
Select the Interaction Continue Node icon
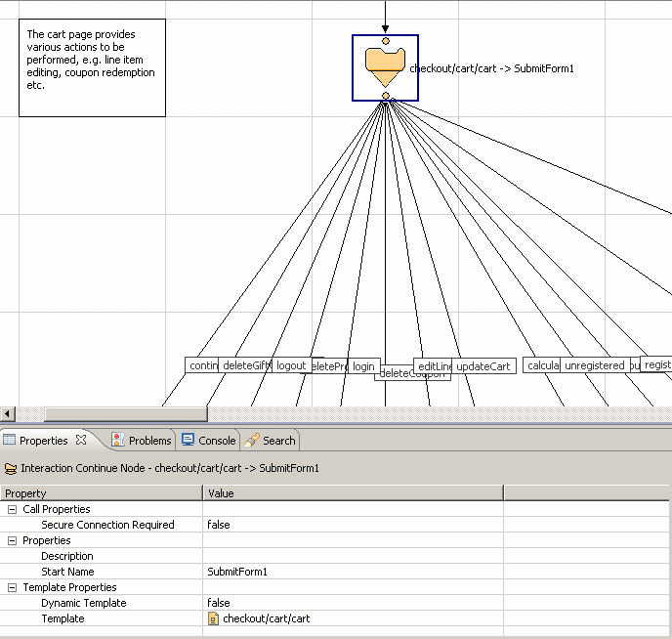click(x=385, y=66)
